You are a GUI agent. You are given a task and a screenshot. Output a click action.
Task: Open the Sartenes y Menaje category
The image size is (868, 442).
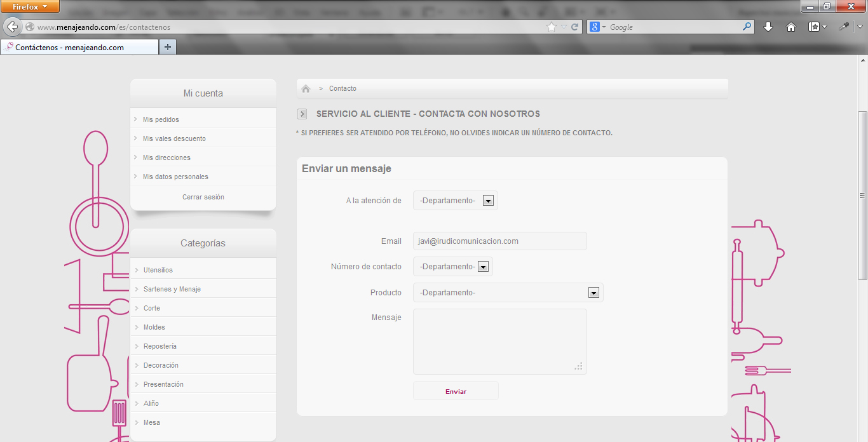click(172, 289)
